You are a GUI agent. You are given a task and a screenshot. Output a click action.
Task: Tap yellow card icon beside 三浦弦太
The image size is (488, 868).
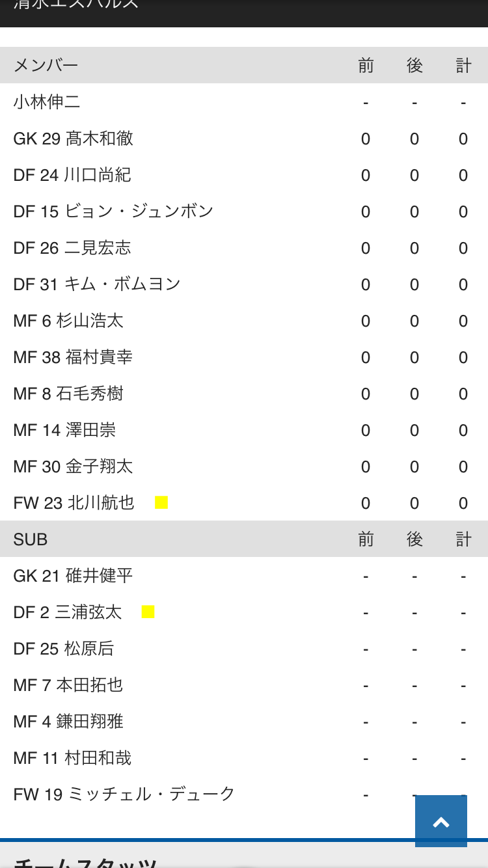[x=148, y=612]
